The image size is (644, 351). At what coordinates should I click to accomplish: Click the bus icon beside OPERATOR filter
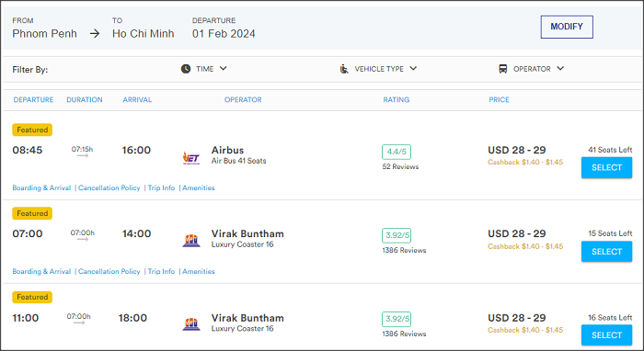502,69
